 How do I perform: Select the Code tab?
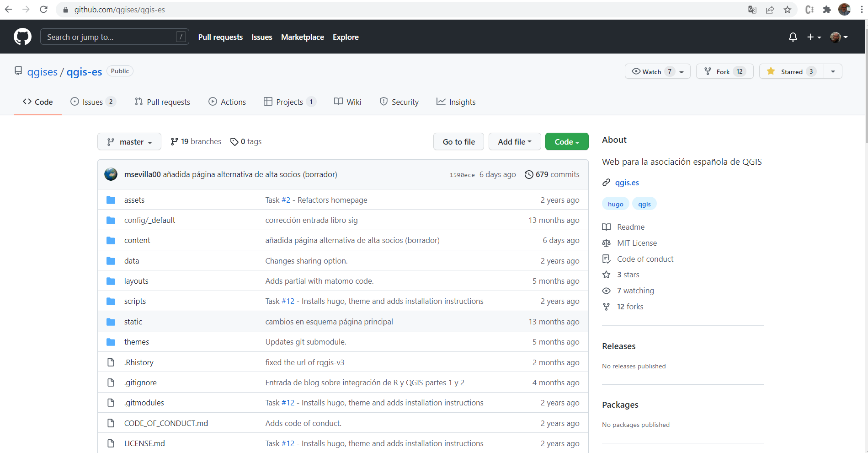coord(38,102)
